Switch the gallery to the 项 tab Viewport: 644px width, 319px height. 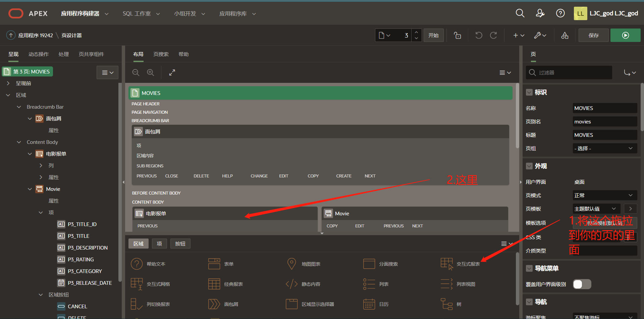click(159, 244)
